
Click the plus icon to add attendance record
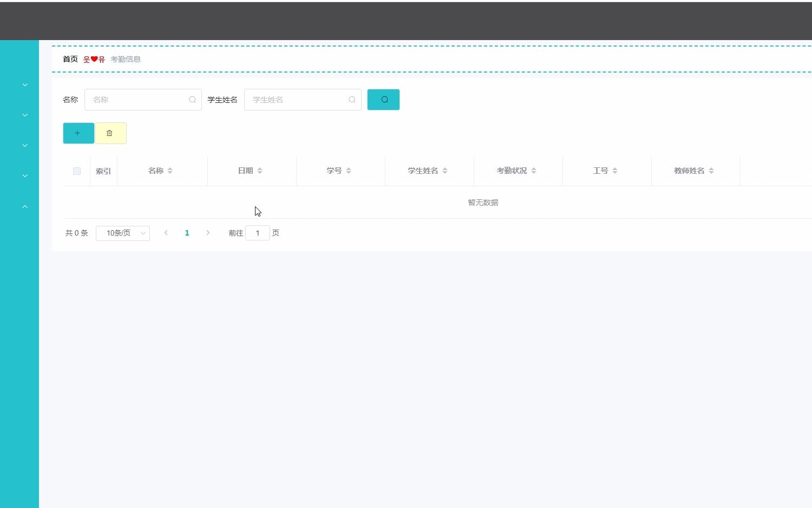[78, 133]
